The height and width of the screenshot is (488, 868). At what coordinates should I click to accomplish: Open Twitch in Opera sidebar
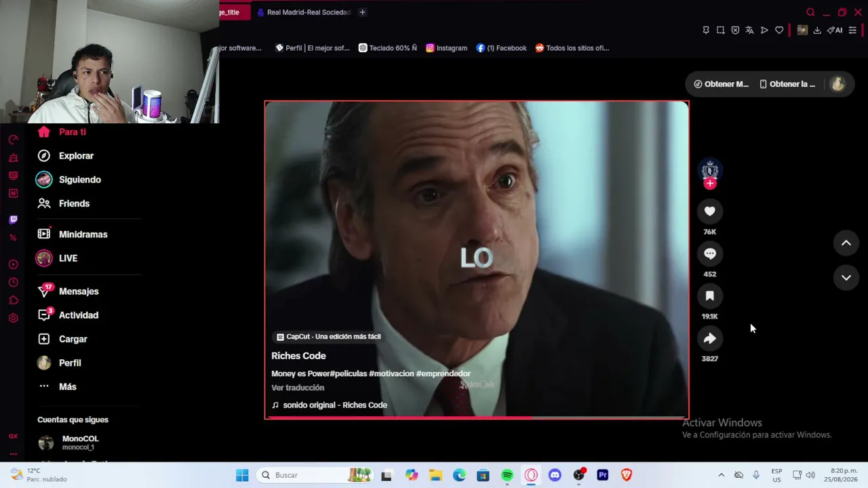pos(13,220)
